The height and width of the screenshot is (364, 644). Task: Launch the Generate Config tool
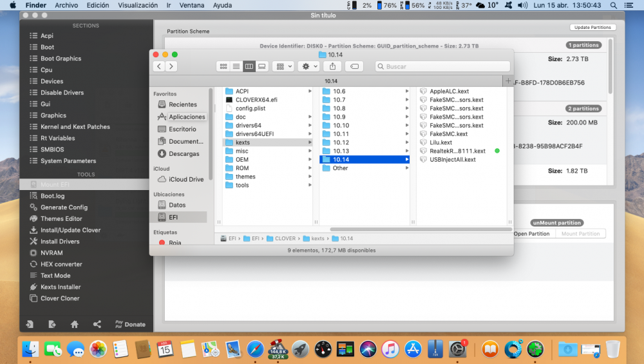pyautogui.click(x=64, y=207)
